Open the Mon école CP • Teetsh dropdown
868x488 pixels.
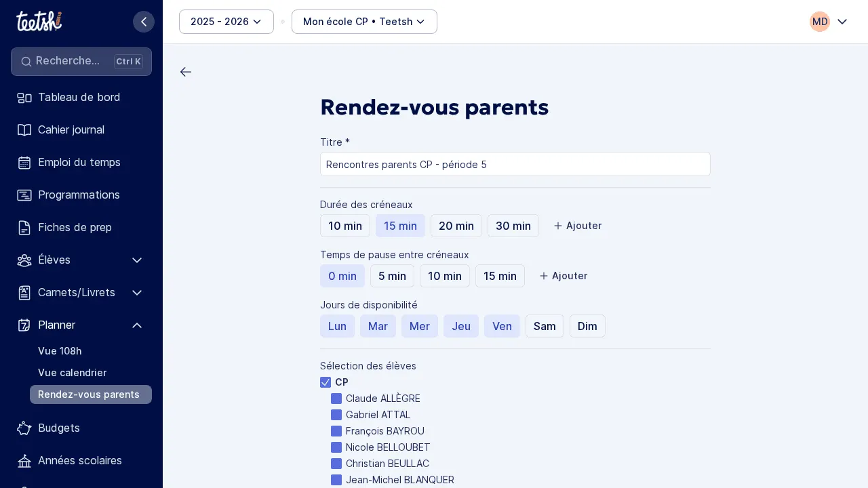364,22
